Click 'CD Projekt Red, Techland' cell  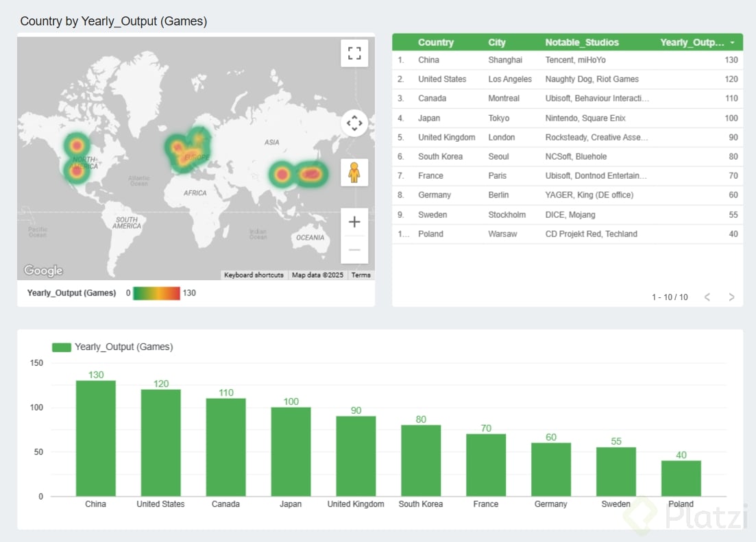[591, 234]
